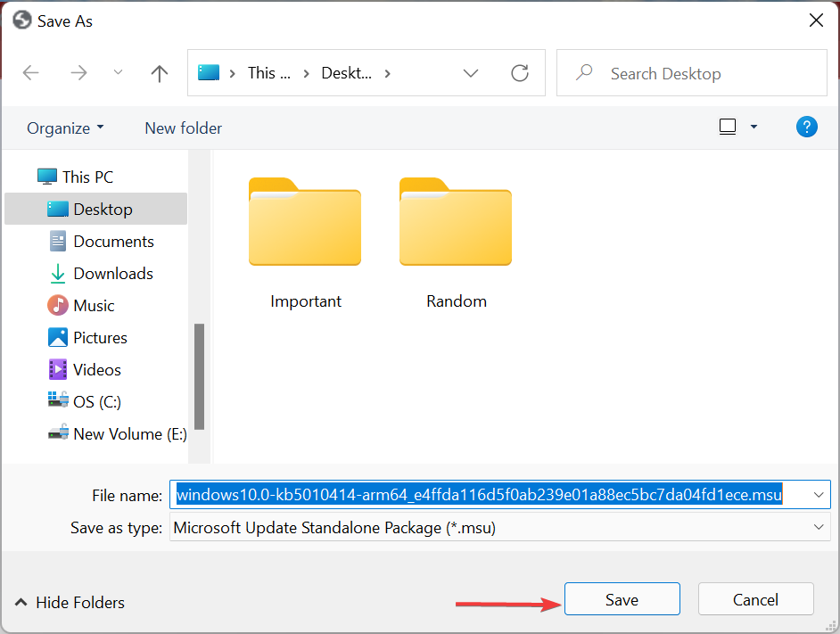Select 'This ...' breadcrumb in address bar
The image size is (840, 634).
point(269,73)
